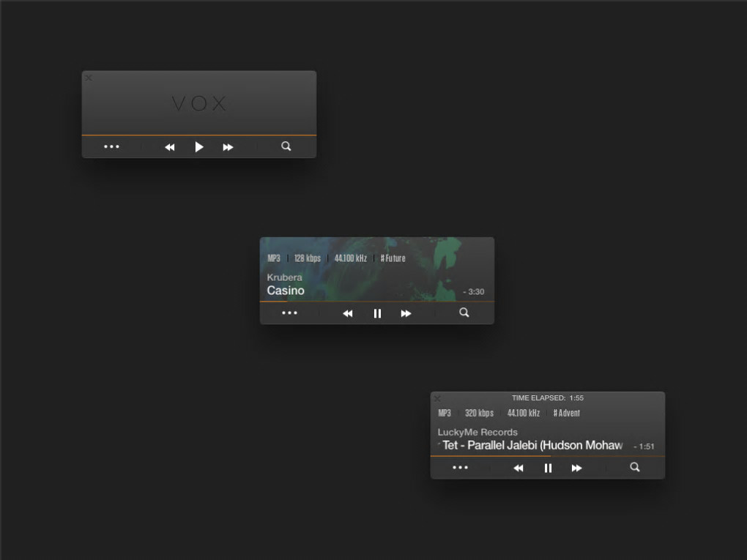Click the 44.100 kHz label in Casino player
The width and height of the screenshot is (747, 560).
pos(351,258)
